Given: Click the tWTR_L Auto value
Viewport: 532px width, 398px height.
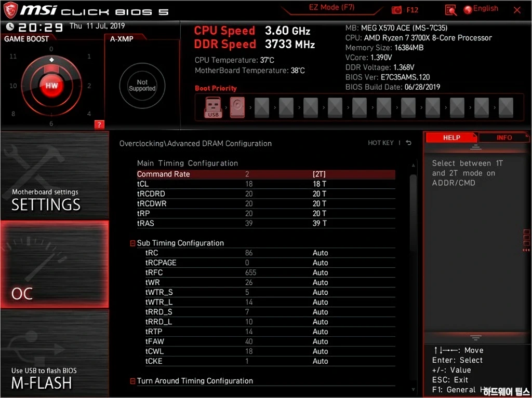Looking at the screenshot, I should (x=320, y=301).
